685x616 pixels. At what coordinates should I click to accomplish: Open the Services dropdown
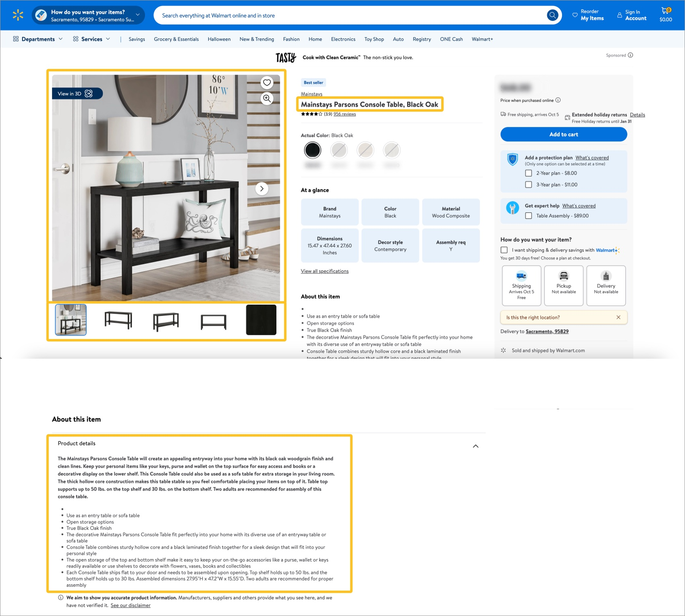pyautogui.click(x=91, y=39)
